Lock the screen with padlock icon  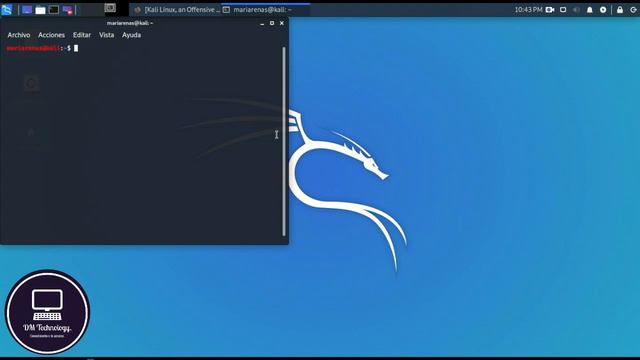tap(620, 9)
